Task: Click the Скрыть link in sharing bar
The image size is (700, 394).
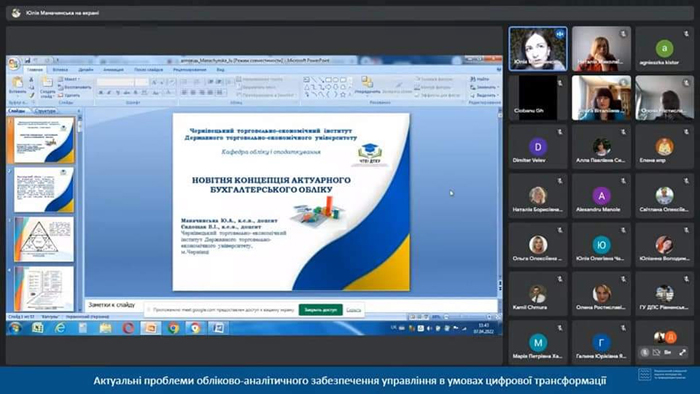Action: [353, 310]
